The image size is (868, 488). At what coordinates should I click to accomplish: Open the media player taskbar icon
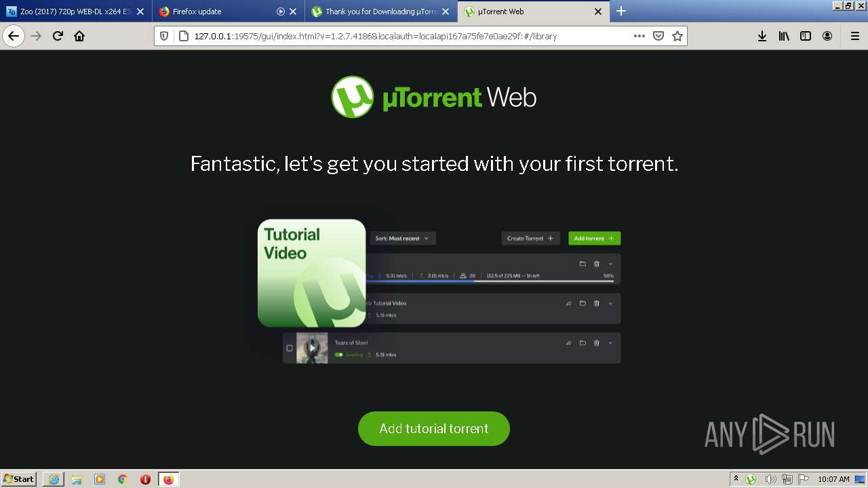click(x=100, y=479)
